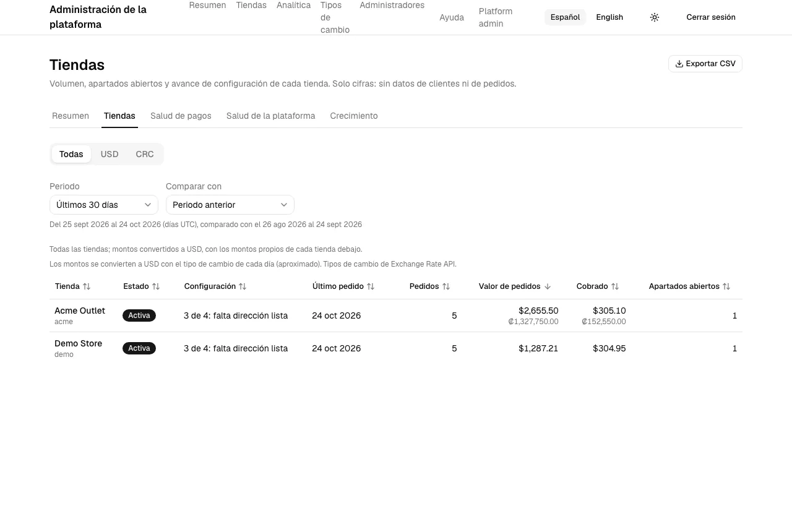Image resolution: width=792 pixels, height=532 pixels.
Task: Open the Ayuda link
Action: coord(452,17)
